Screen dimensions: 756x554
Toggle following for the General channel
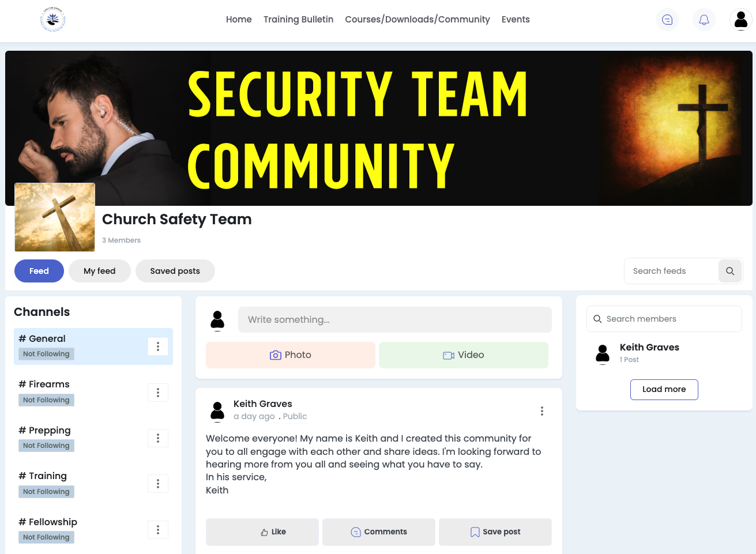[46, 353]
